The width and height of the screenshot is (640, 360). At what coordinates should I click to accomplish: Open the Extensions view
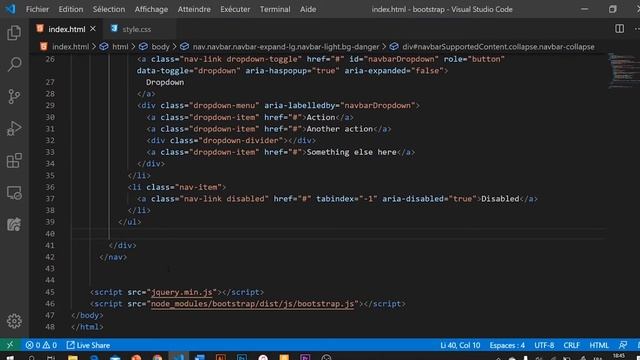pos(14,160)
